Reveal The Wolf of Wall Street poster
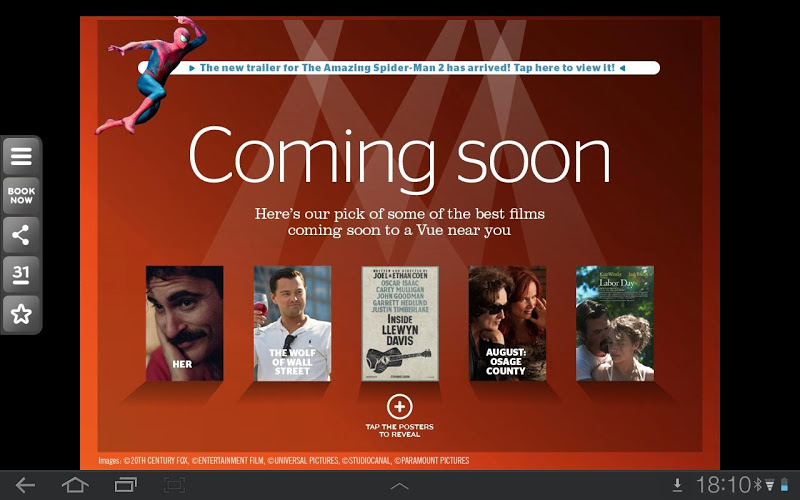800x500 pixels. tap(292, 323)
